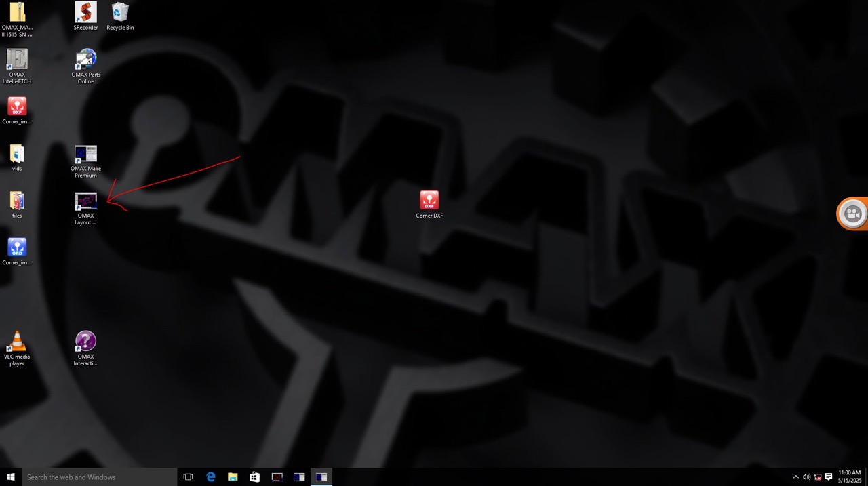The height and width of the screenshot is (486, 868).
Task: Select the files folder icon
Action: (x=17, y=204)
